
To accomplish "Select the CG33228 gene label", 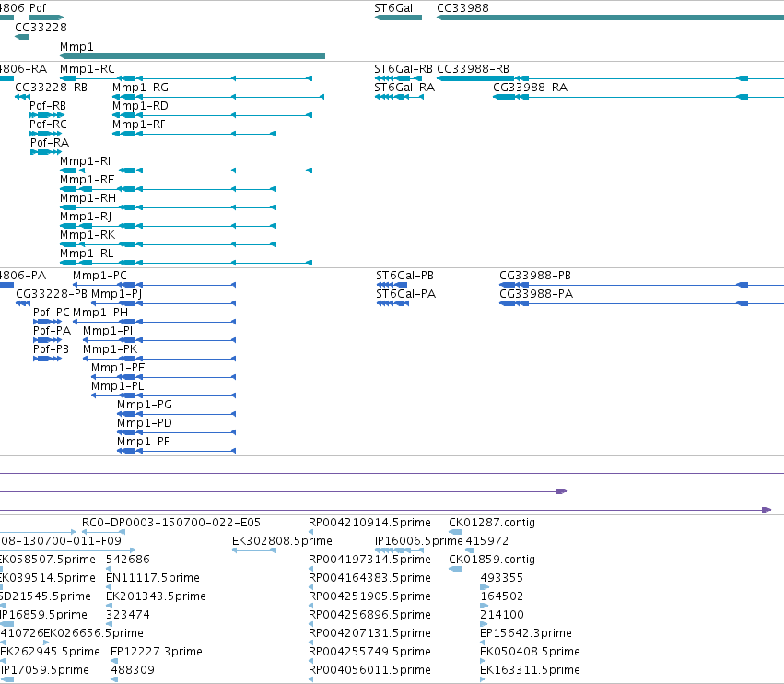I will pos(41,28).
